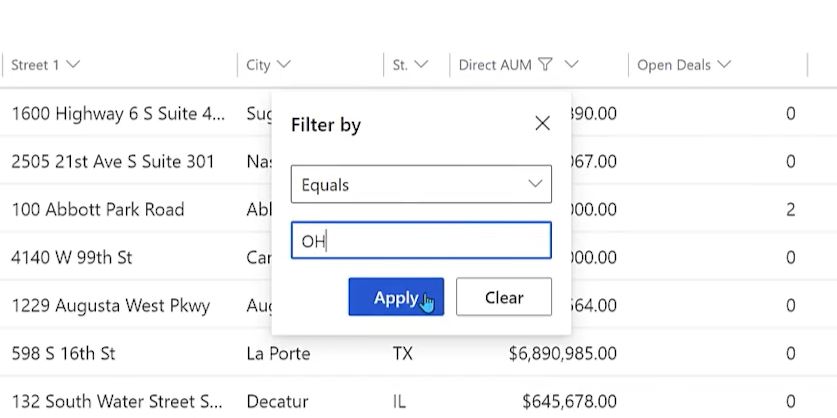Close the Filter by popup
Screen dimensions: 837x418
coord(542,124)
